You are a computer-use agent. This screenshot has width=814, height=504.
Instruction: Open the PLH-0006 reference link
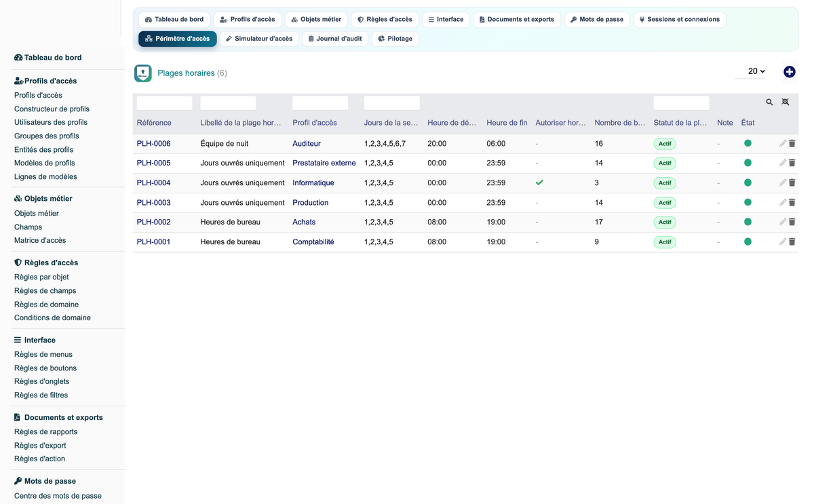pos(153,144)
